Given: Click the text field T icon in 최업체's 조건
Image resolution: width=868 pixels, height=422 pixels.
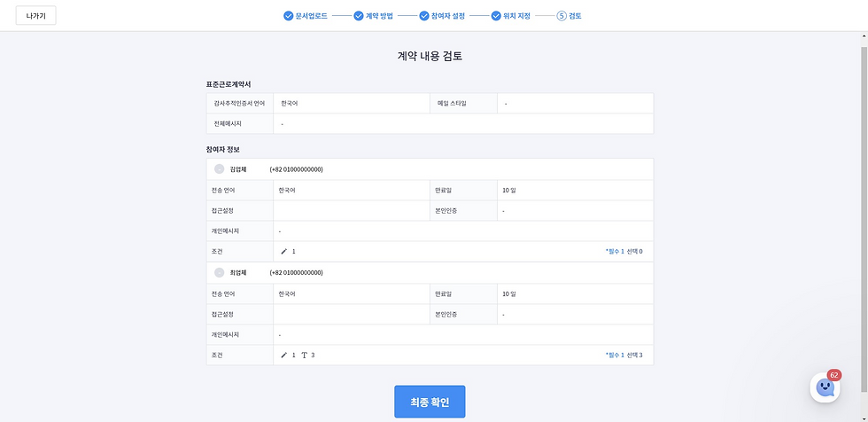Looking at the screenshot, I should pyautogui.click(x=304, y=355).
